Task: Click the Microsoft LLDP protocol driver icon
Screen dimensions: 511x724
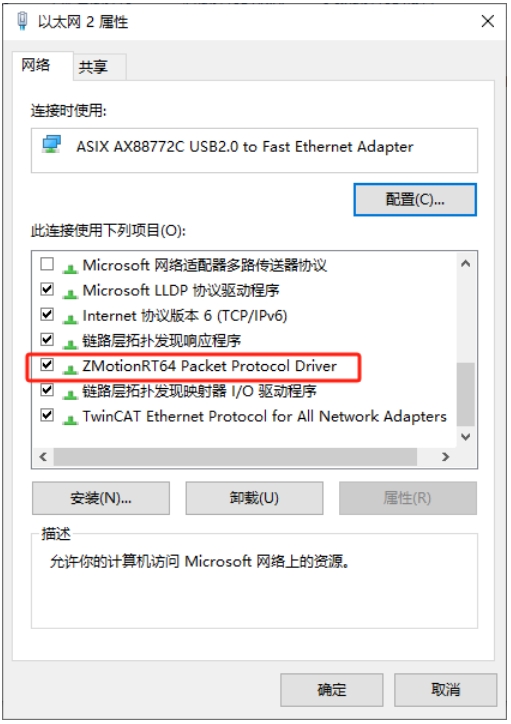Action: (x=70, y=293)
